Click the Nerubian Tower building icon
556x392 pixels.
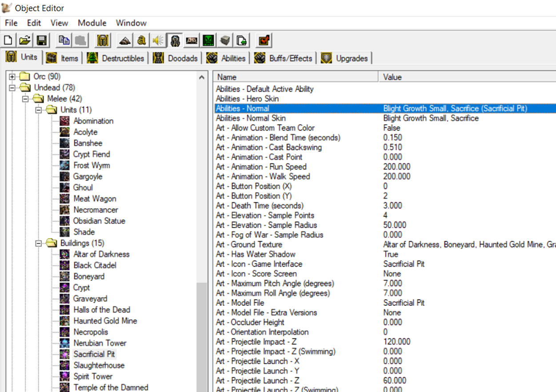click(65, 343)
